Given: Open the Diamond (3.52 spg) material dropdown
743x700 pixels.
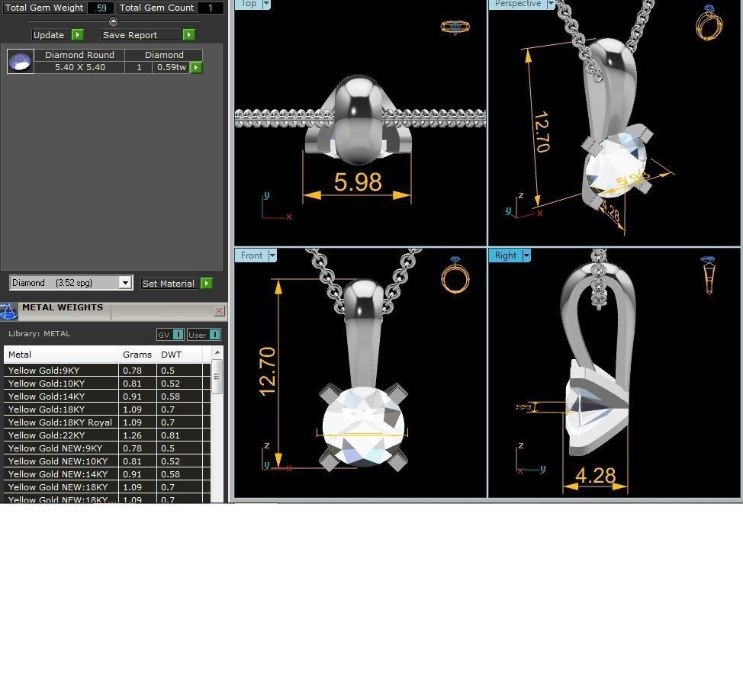Looking at the screenshot, I should tap(125, 283).
